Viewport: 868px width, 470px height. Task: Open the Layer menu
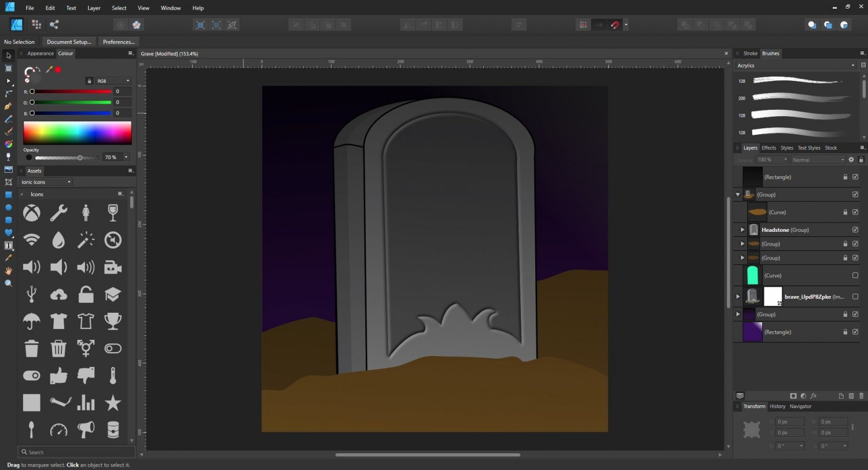pyautogui.click(x=94, y=8)
